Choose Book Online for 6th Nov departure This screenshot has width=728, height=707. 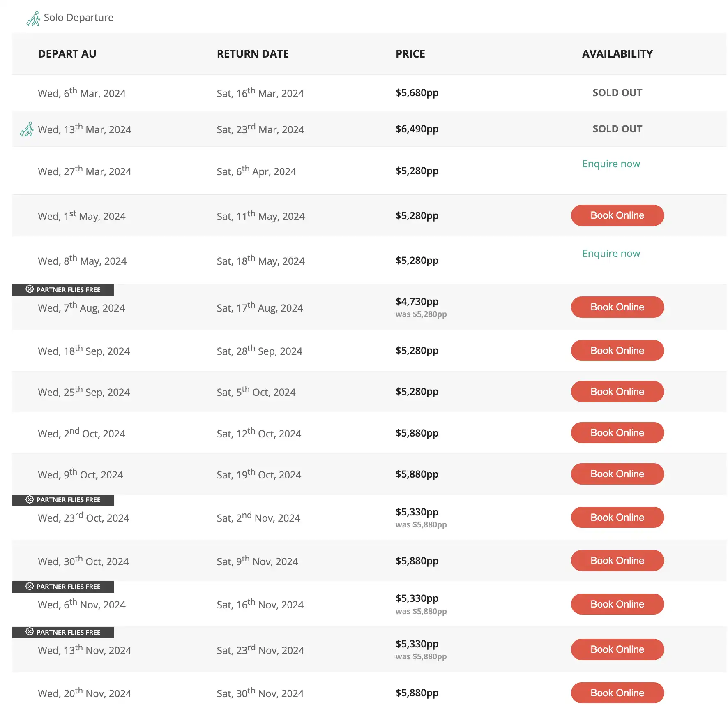pyautogui.click(x=617, y=604)
